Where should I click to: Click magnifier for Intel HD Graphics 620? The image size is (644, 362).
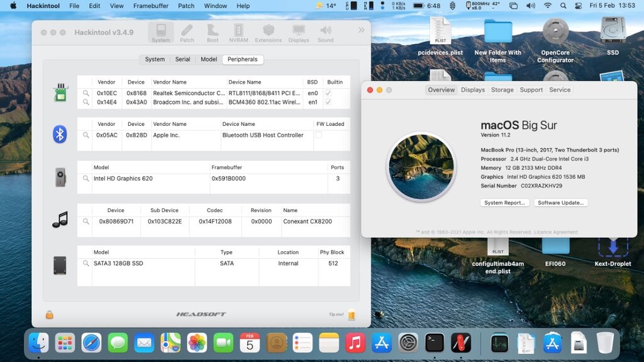click(86, 179)
